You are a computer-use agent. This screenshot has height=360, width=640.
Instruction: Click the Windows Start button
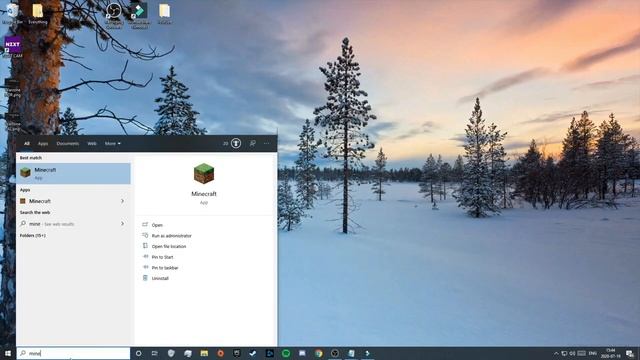8,353
